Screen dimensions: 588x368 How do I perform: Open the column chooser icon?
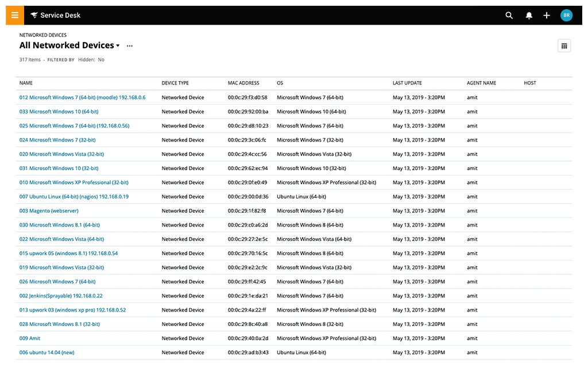pos(564,46)
